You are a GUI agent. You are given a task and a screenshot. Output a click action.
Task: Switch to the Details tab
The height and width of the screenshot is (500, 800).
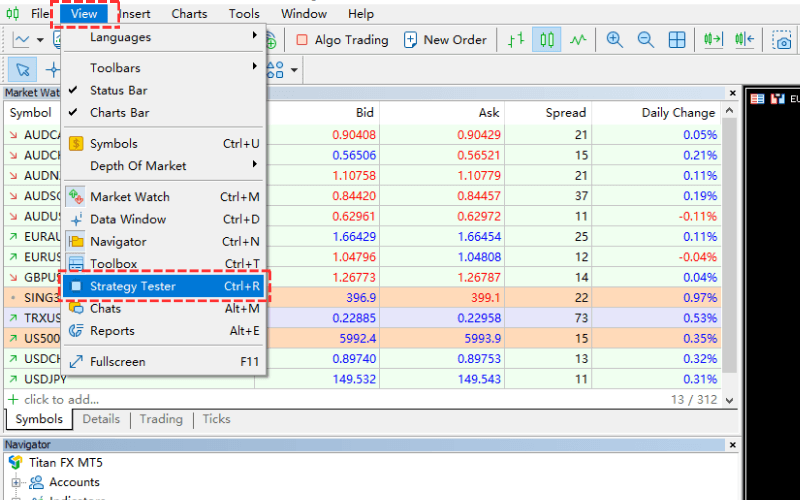[101, 419]
